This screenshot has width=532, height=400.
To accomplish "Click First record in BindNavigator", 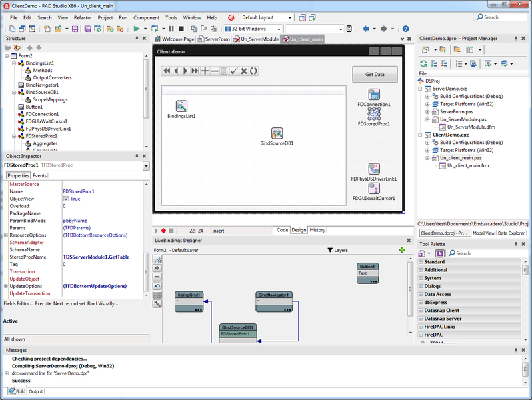I will [166, 71].
